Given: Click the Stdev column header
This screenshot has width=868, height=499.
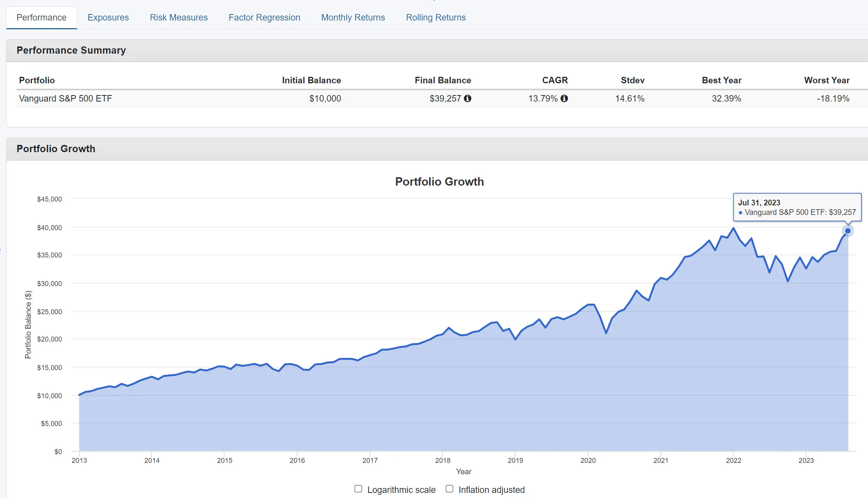Looking at the screenshot, I should click(x=632, y=80).
